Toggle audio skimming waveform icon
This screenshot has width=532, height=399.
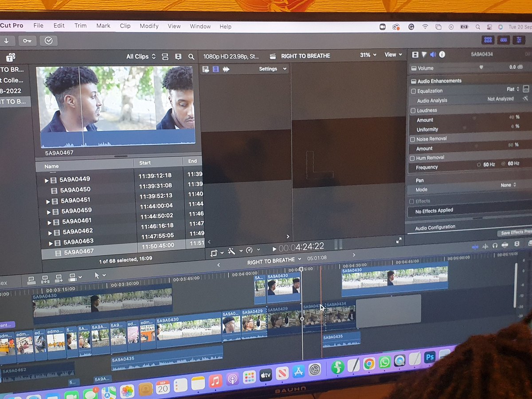(485, 246)
